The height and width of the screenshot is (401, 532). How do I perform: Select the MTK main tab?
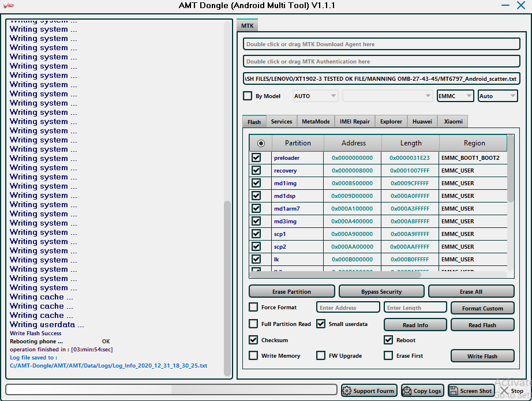[248, 25]
